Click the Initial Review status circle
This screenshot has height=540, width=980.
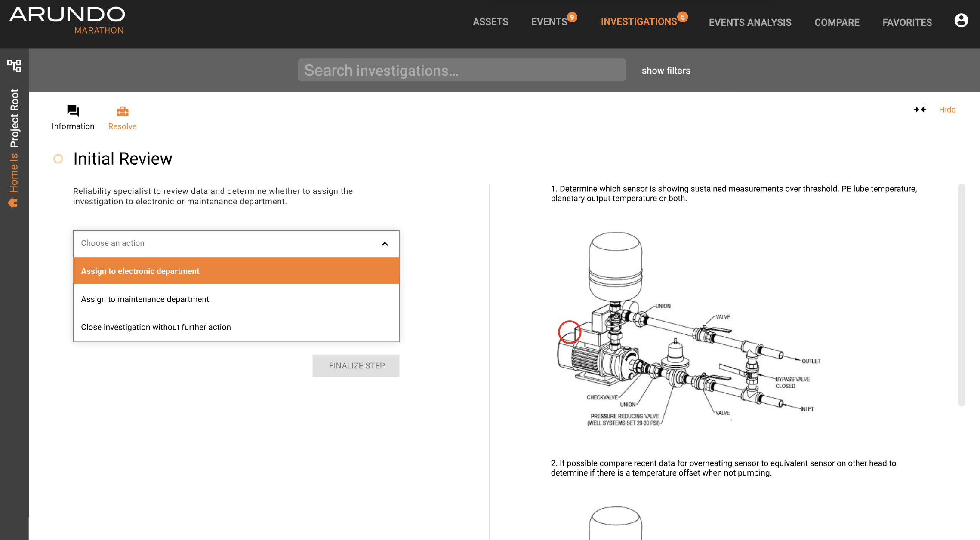click(x=58, y=159)
